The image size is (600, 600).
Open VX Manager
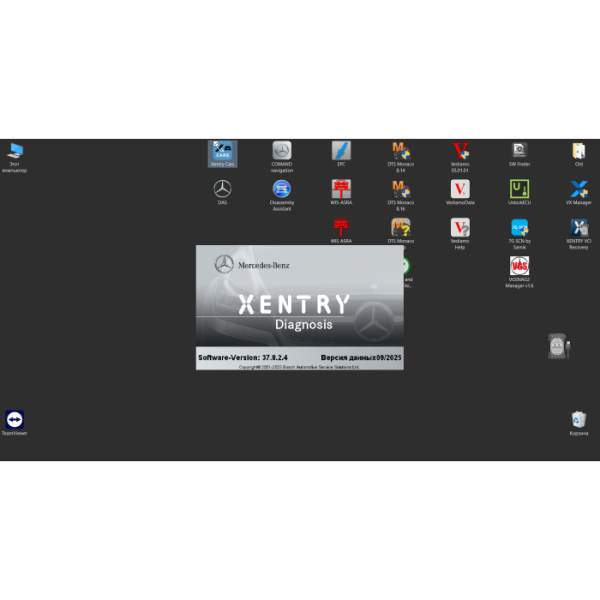coord(578,189)
